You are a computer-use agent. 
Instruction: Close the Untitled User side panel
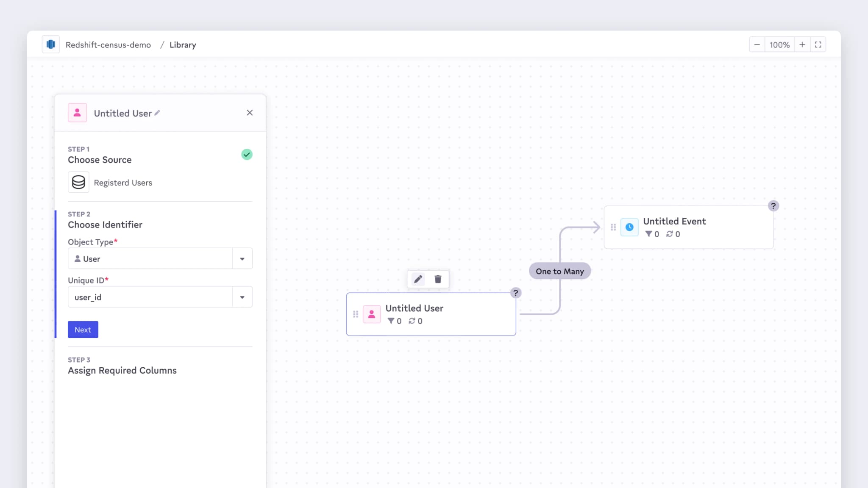pos(250,113)
